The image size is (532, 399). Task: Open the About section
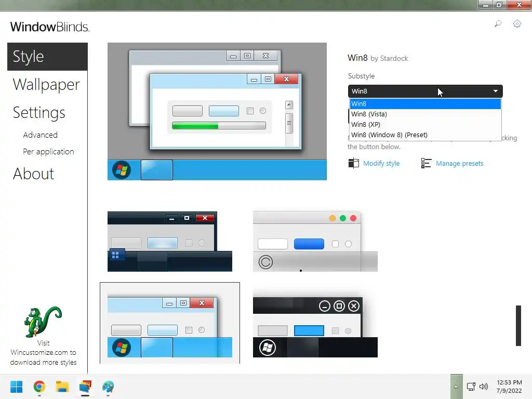pos(34,174)
